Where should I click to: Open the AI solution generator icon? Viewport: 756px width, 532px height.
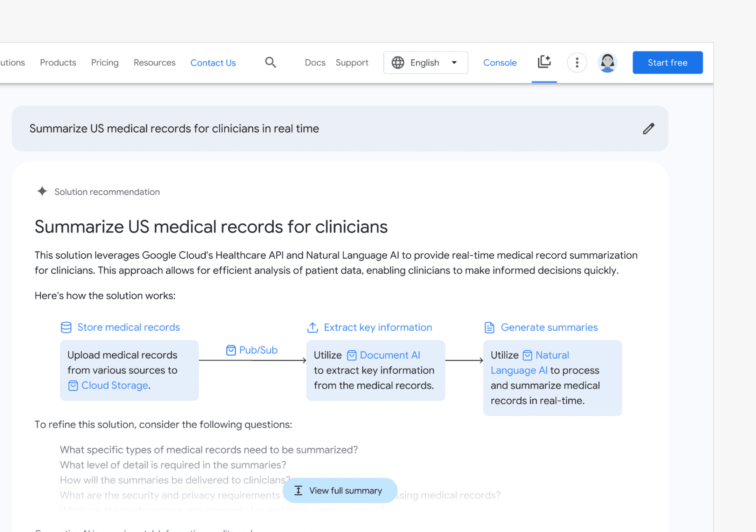[544, 62]
